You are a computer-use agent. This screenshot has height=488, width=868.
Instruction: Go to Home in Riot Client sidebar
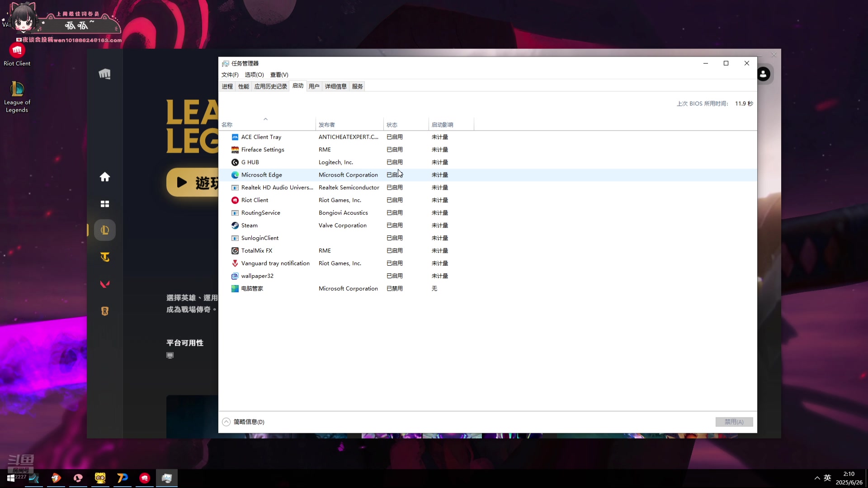click(x=105, y=177)
